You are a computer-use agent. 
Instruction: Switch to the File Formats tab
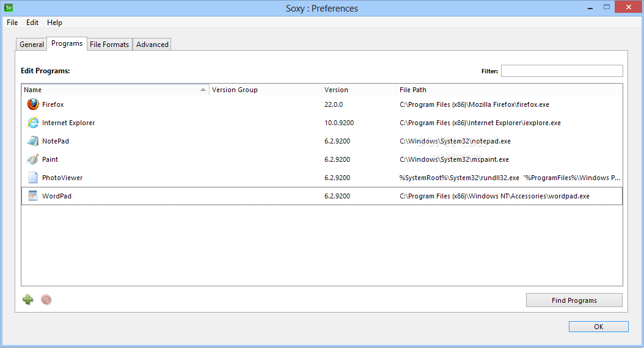tap(109, 45)
